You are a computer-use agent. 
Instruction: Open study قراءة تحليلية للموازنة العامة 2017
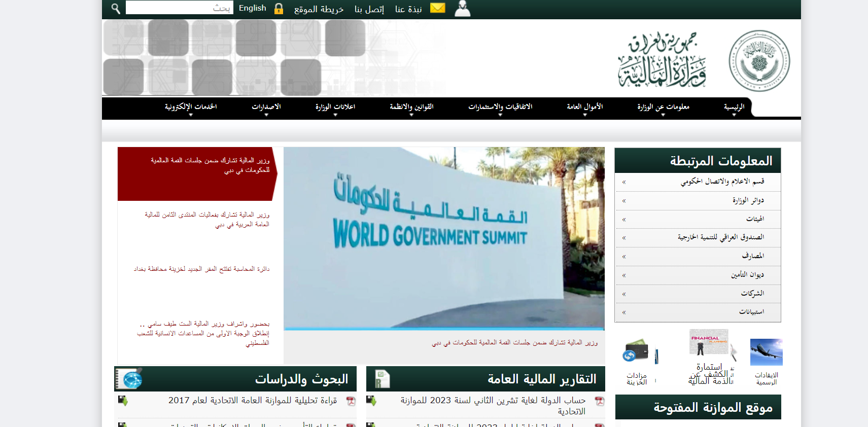pos(253,401)
